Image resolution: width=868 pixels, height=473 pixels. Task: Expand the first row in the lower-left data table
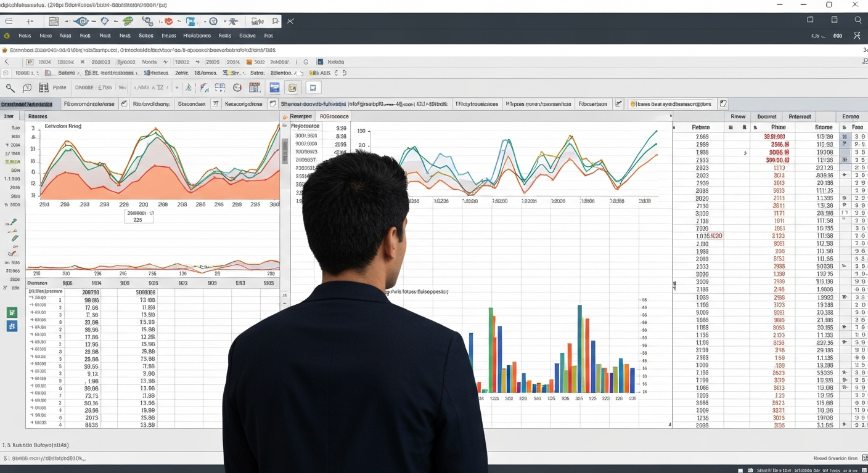[31, 297]
